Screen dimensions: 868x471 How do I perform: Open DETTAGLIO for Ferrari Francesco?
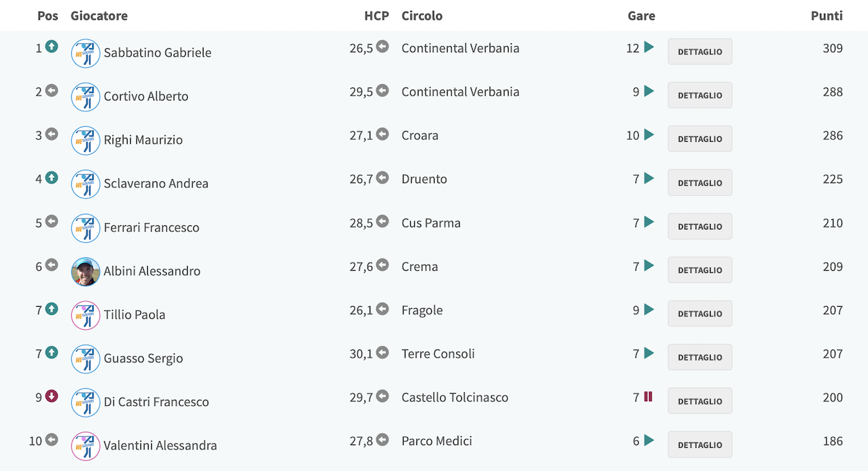(x=700, y=226)
